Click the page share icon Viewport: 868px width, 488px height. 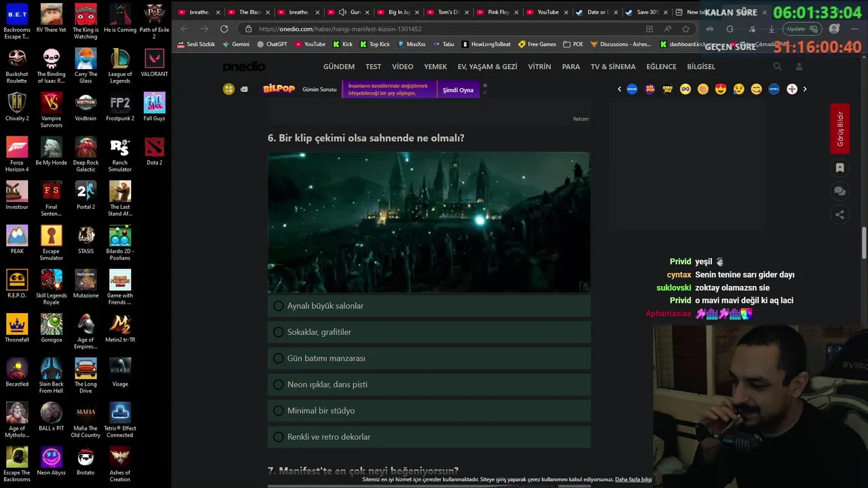click(x=840, y=215)
